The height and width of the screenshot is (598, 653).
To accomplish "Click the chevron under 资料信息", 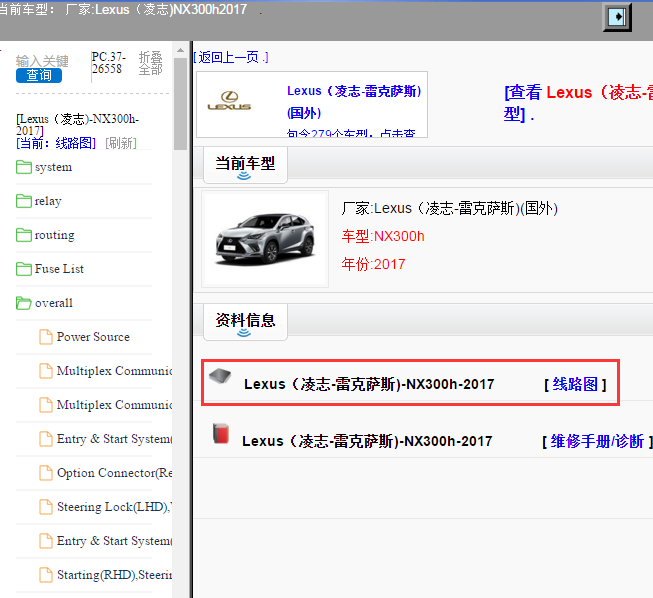I will tap(244, 333).
